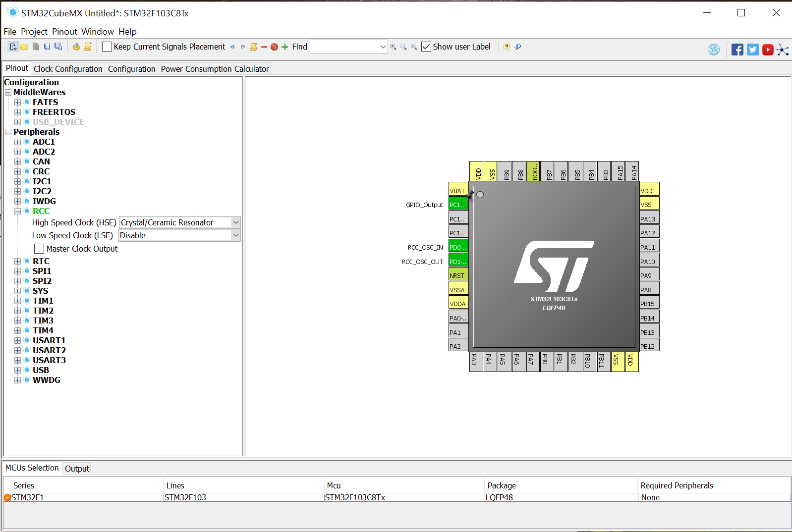The width and height of the screenshot is (792, 532).
Task: Click the green PD1 RCC_OSC_OUT pin
Action: (x=458, y=261)
